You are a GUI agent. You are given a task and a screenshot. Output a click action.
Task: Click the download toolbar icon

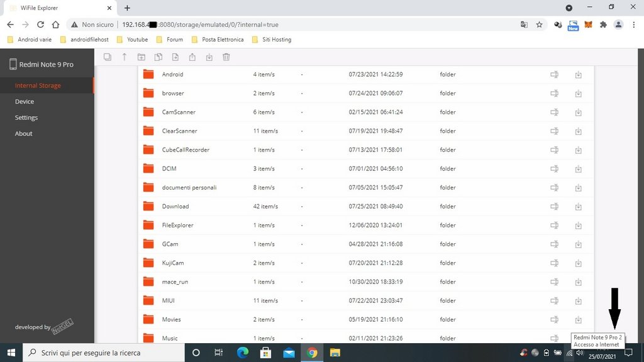[209, 57]
